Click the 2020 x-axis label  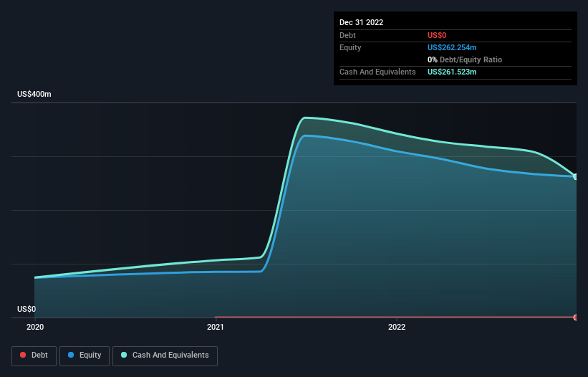(x=35, y=327)
